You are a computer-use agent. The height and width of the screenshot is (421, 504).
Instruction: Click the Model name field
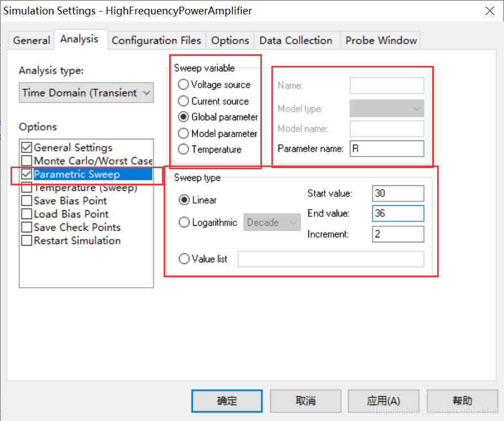[x=387, y=129]
